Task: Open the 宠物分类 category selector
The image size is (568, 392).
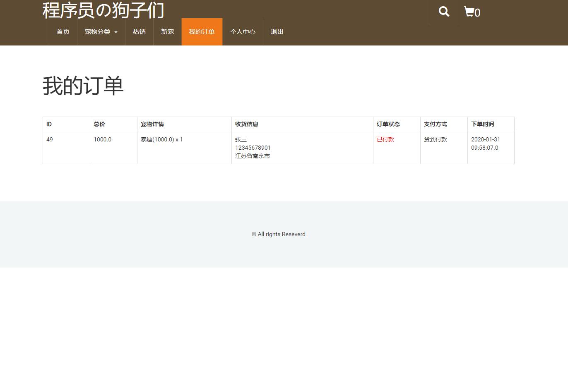Action: (98, 31)
